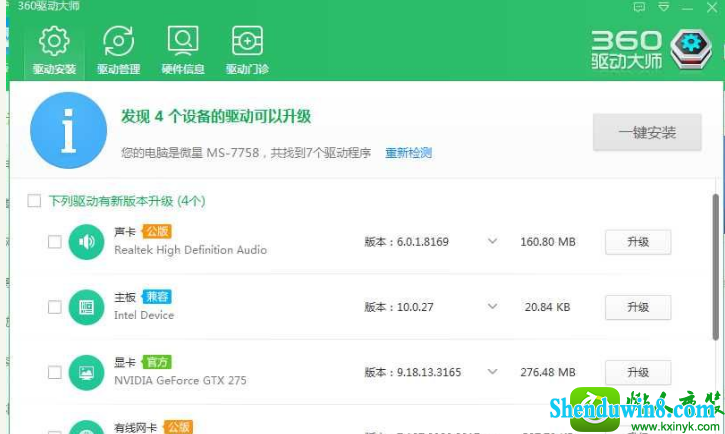Click the 官方 tag next to 显卡
This screenshot has height=434, width=725.
click(x=157, y=362)
